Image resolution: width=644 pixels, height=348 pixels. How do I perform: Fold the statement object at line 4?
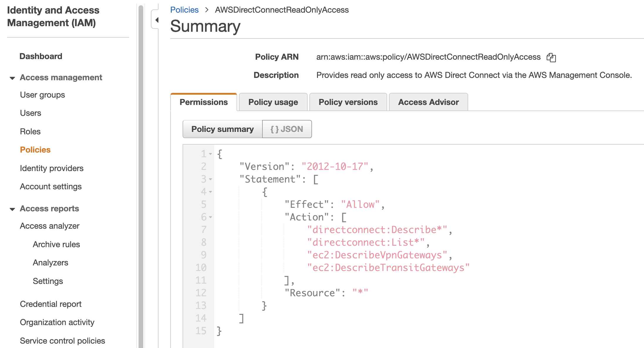210,192
